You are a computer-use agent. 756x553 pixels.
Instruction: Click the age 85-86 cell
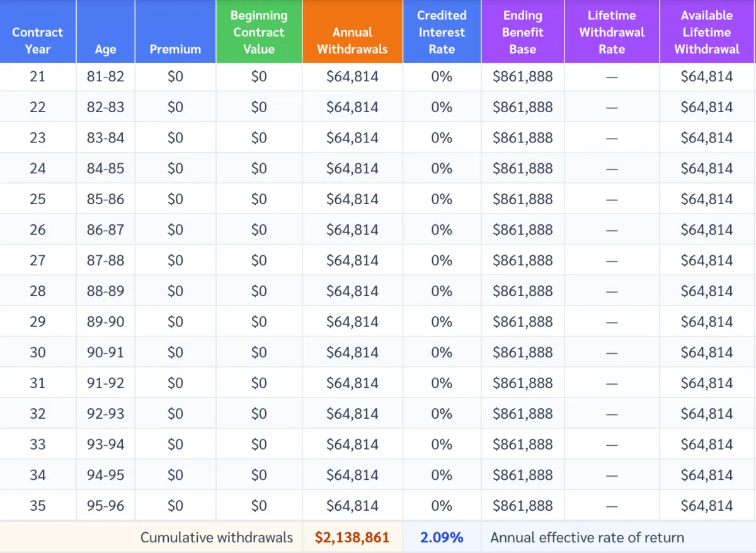(x=105, y=199)
